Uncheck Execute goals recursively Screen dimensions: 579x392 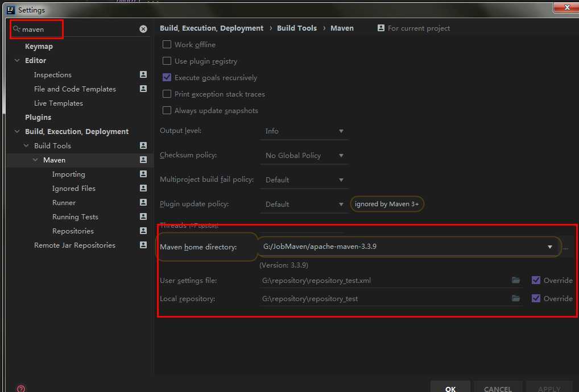click(167, 77)
